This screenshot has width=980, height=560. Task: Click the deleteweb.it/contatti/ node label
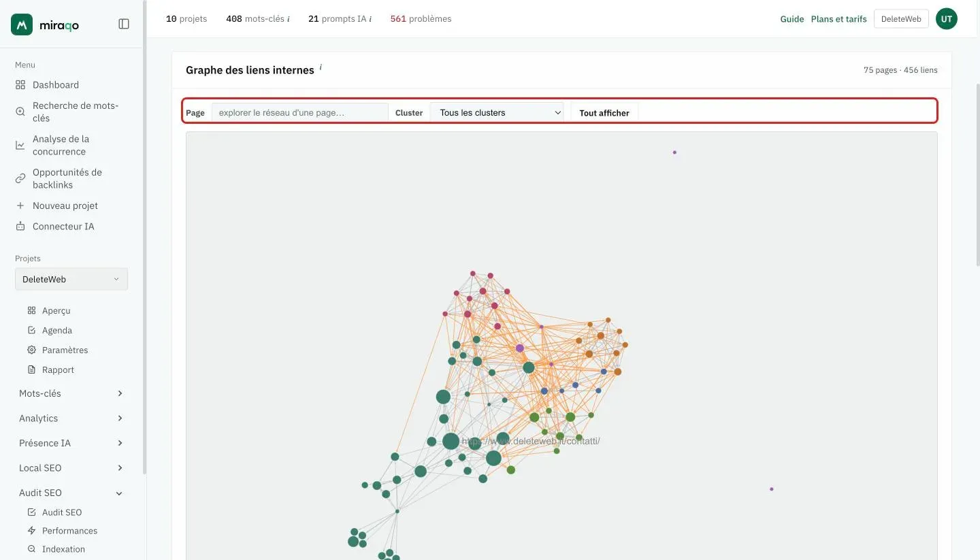click(531, 441)
